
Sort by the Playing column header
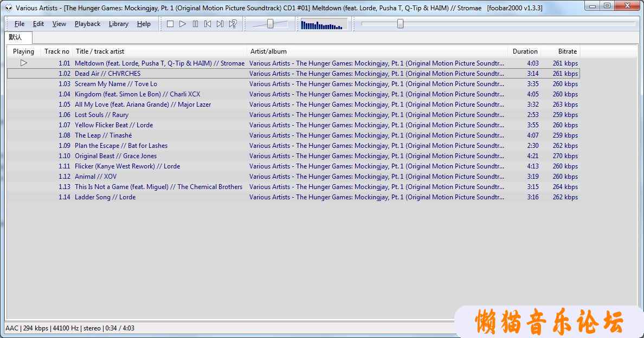(23, 51)
